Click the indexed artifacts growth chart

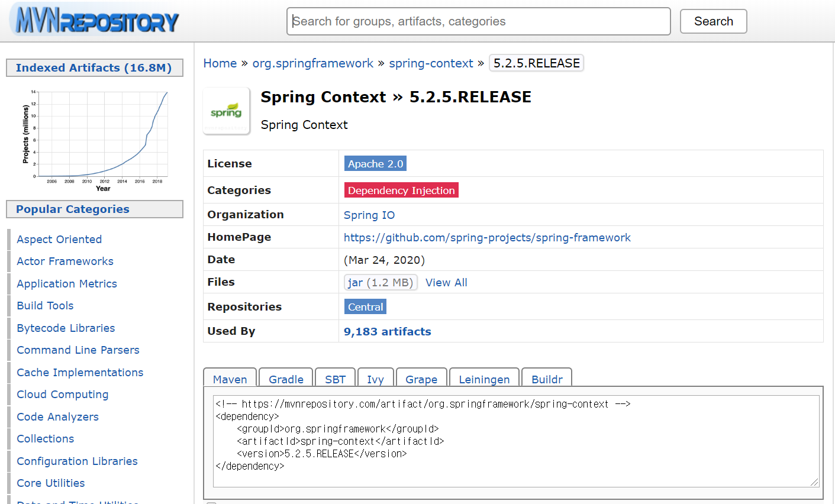pyautogui.click(x=95, y=141)
